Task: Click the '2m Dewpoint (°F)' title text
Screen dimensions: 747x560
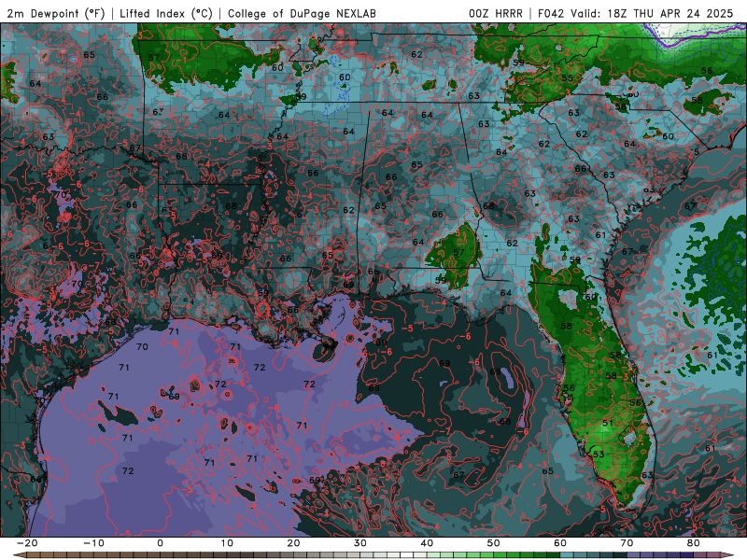Action: (56, 14)
